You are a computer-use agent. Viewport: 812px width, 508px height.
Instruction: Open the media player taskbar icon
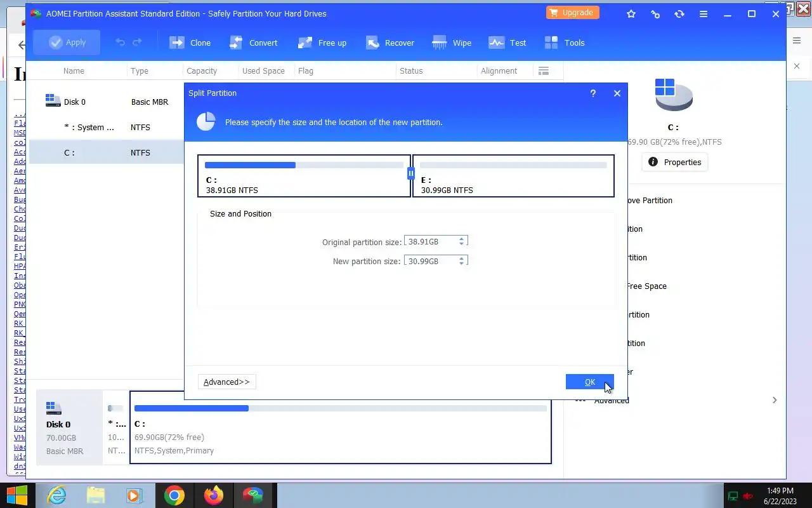tap(134, 495)
